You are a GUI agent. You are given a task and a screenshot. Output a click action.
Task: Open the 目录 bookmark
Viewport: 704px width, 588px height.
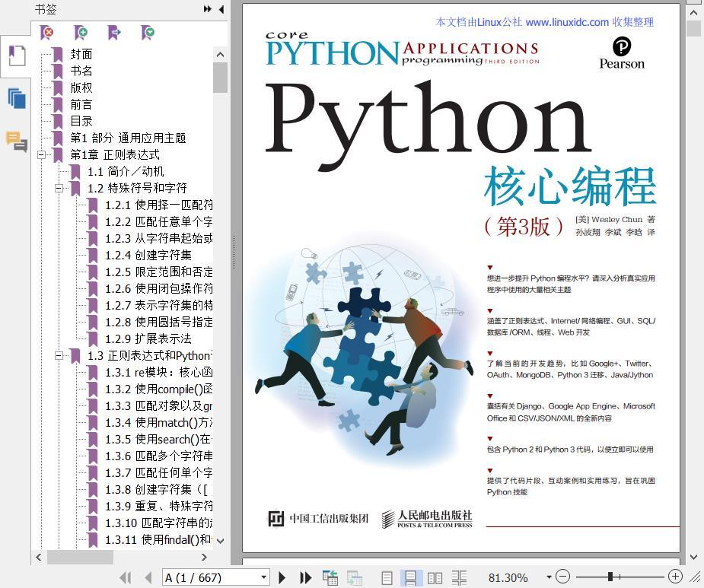point(81,121)
